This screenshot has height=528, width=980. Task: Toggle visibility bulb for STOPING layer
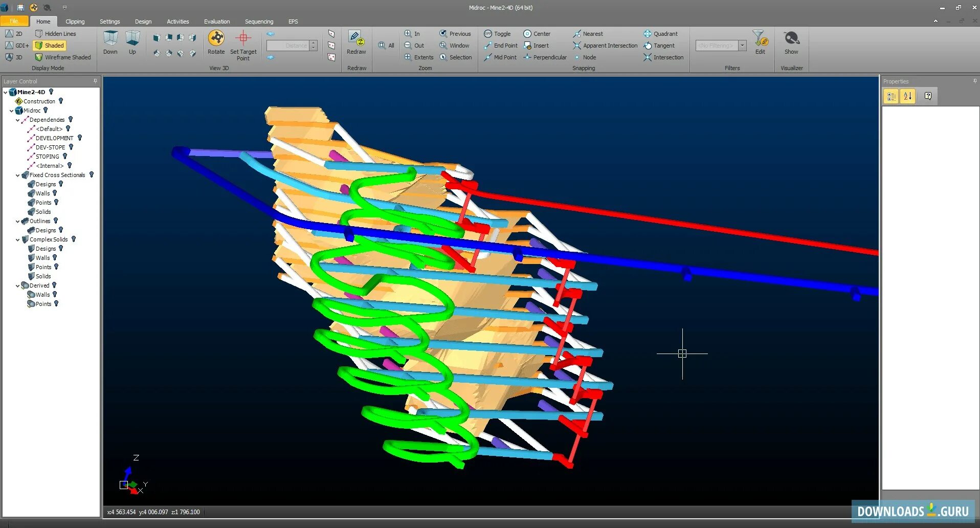[x=65, y=157]
